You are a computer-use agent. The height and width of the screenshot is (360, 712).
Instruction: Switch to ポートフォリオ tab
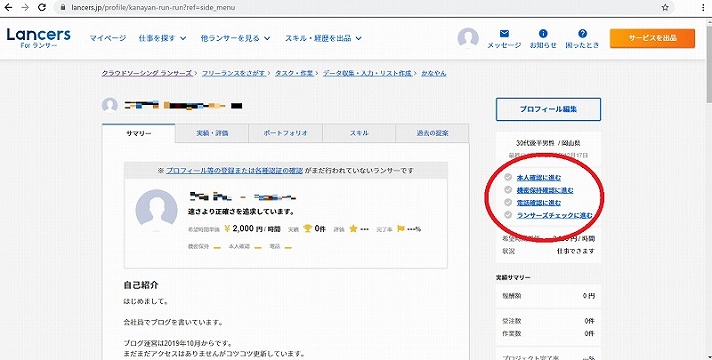pos(286,133)
